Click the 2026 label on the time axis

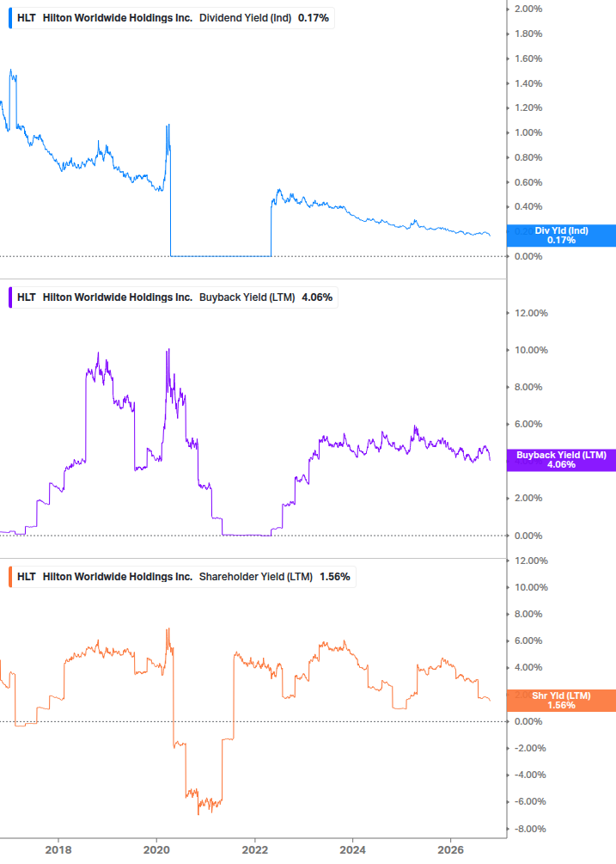(450, 849)
